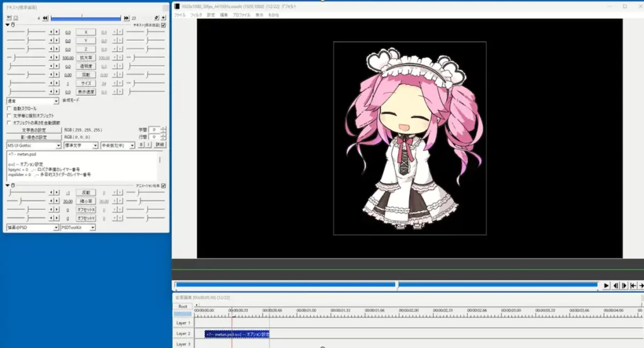644x348 pixels.
Task: Decrease left 縮小率 value with left arrow
Action: [52, 201]
